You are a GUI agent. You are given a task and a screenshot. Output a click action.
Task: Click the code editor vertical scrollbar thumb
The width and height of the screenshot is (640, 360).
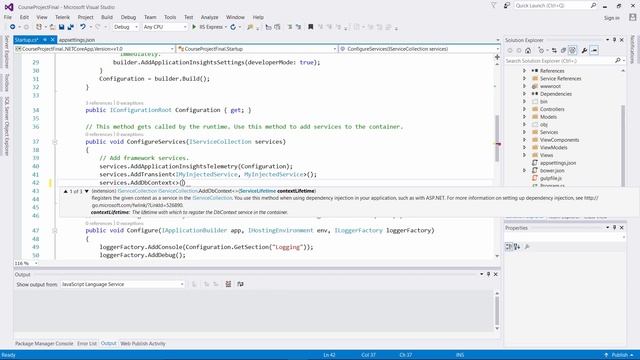coord(497,138)
